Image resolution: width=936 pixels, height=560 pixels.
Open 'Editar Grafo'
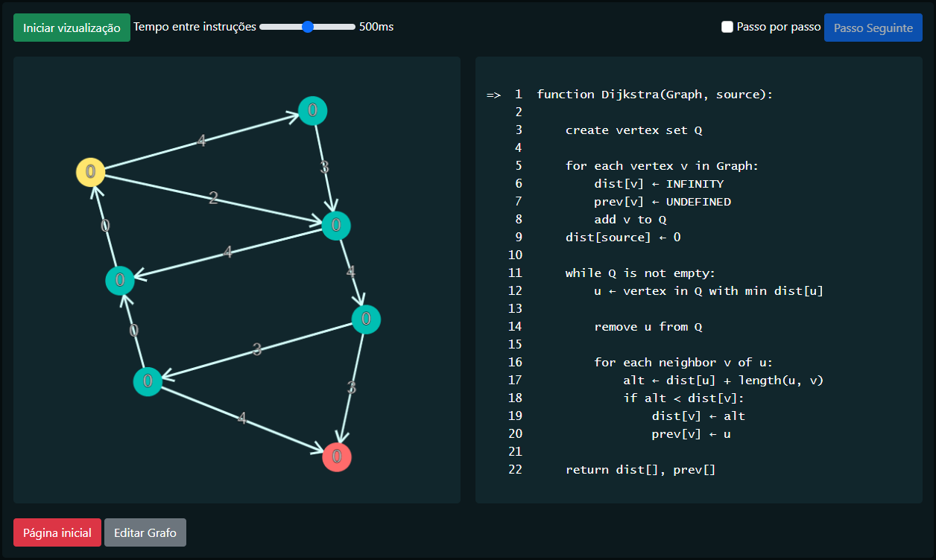pos(145,532)
